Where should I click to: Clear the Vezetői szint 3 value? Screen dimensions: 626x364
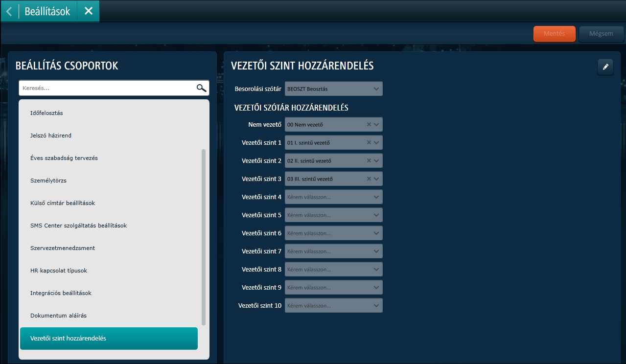click(369, 179)
